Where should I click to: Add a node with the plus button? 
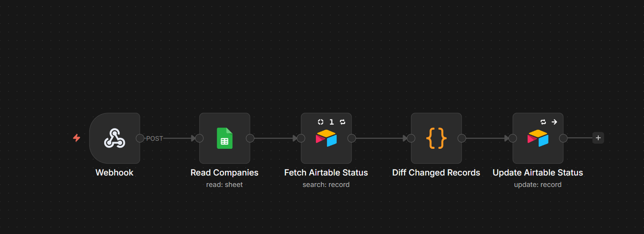coord(598,138)
